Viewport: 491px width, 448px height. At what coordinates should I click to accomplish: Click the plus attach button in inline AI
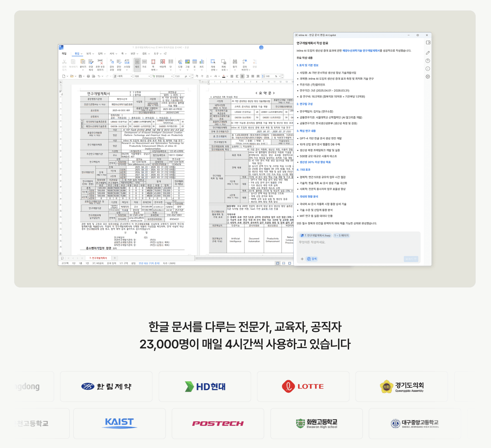tap(302, 259)
